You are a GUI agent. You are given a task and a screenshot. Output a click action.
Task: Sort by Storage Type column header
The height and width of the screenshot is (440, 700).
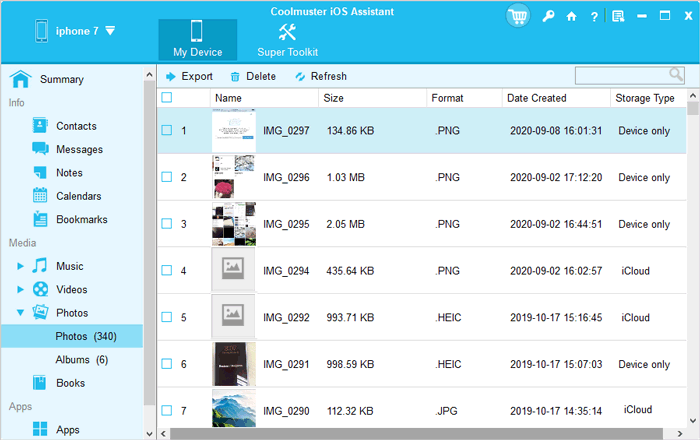pos(649,98)
